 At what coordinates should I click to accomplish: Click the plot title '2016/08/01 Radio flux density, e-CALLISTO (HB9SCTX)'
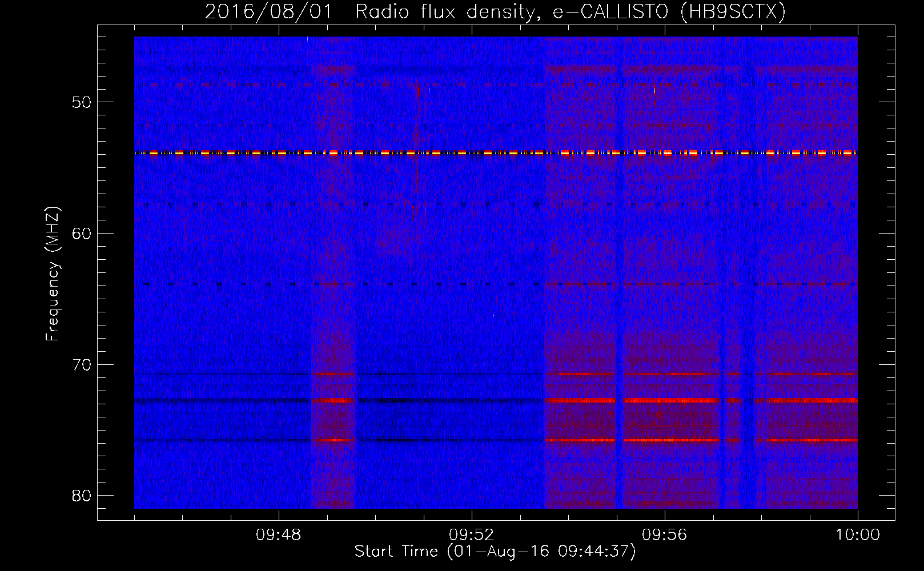pos(495,11)
